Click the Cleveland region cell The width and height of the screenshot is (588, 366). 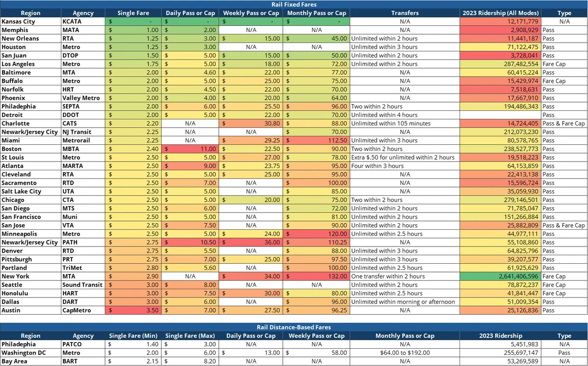tap(30, 174)
